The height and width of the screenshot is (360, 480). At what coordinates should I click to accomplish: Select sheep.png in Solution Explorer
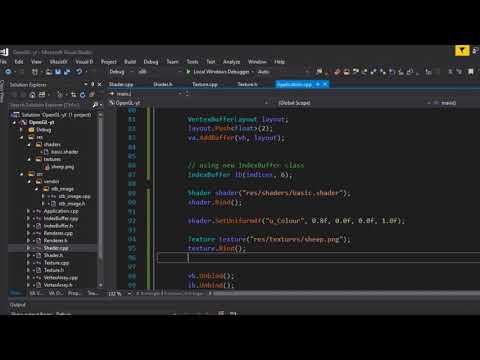click(63, 167)
